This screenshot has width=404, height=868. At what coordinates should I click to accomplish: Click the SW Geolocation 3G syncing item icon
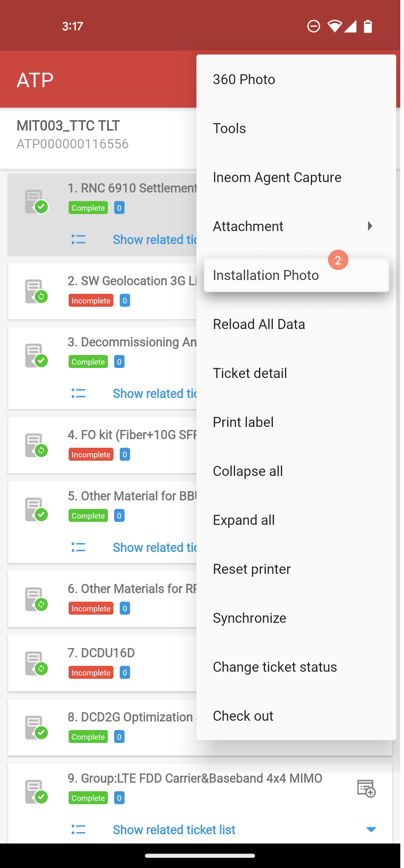point(36,291)
